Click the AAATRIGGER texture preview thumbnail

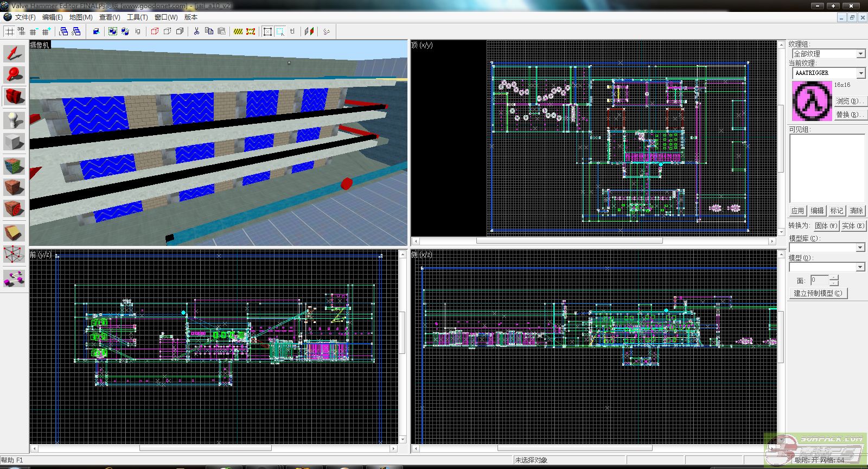(x=812, y=101)
